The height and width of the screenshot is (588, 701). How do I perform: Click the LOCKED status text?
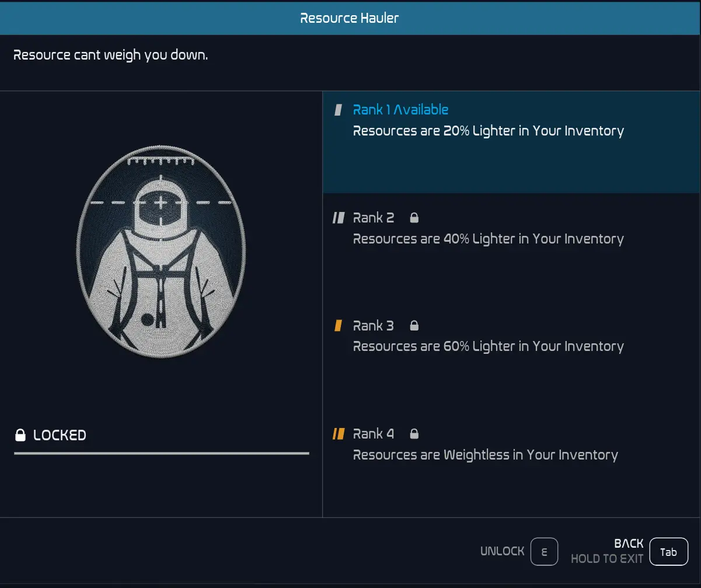pyautogui.click(x=60, y=435)
